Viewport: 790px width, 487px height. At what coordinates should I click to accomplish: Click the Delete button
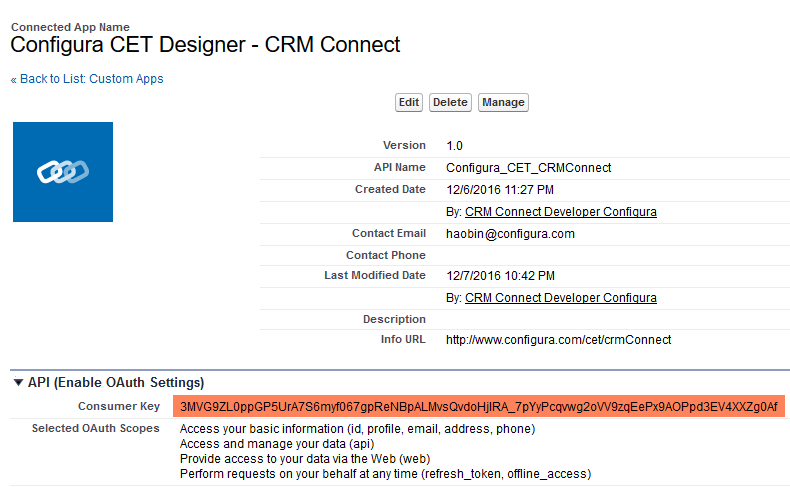click(x=450, y=102)
